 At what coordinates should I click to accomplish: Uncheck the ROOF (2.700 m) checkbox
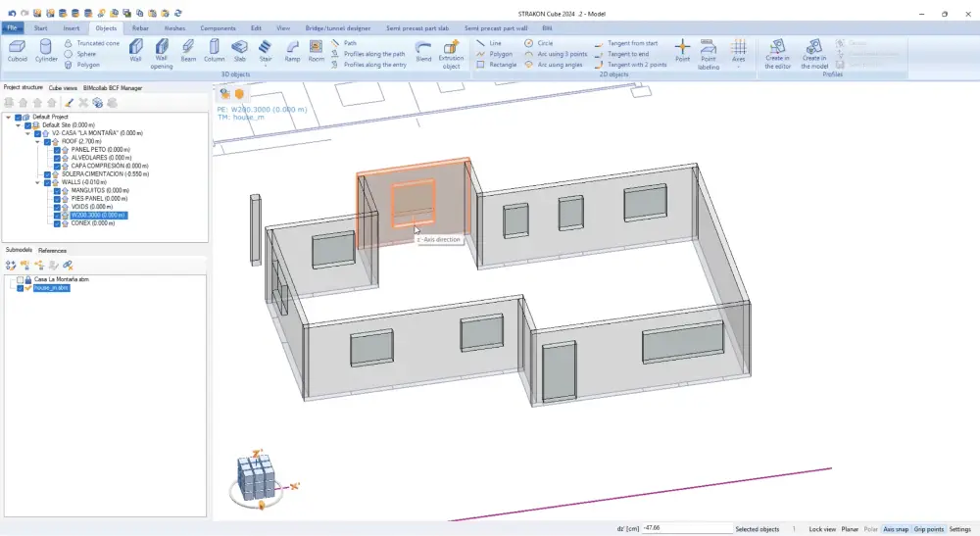coord(48,141)
